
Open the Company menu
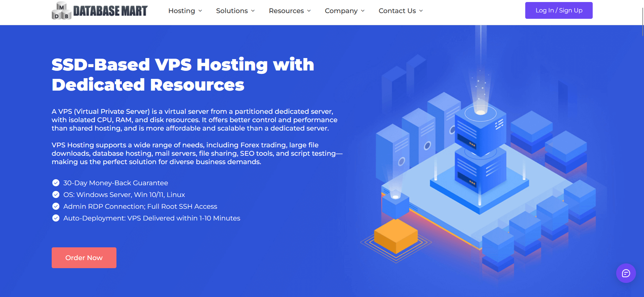point(345,11)
